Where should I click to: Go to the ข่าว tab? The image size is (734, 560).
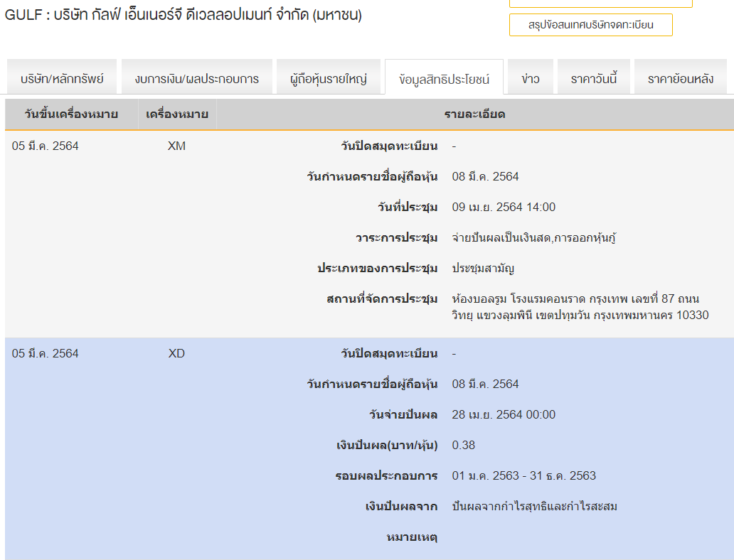click(x=531, y=78)
